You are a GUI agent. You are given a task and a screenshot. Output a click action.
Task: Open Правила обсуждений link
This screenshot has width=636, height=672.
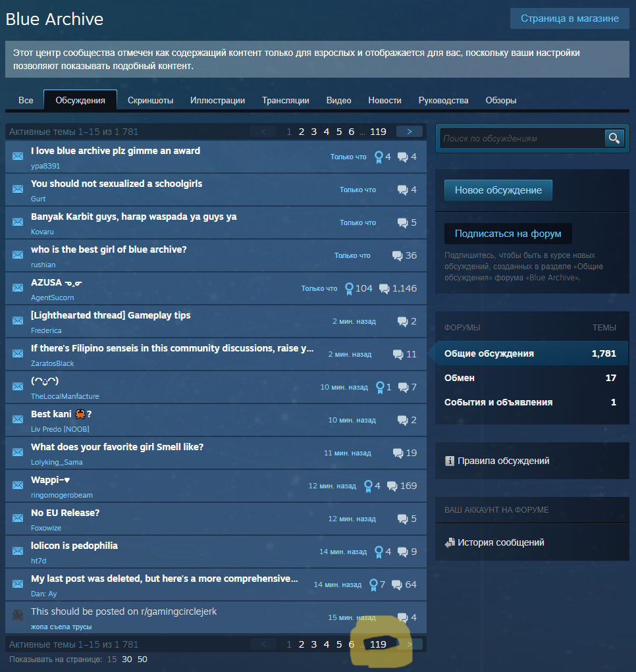(x=503, y=461)
